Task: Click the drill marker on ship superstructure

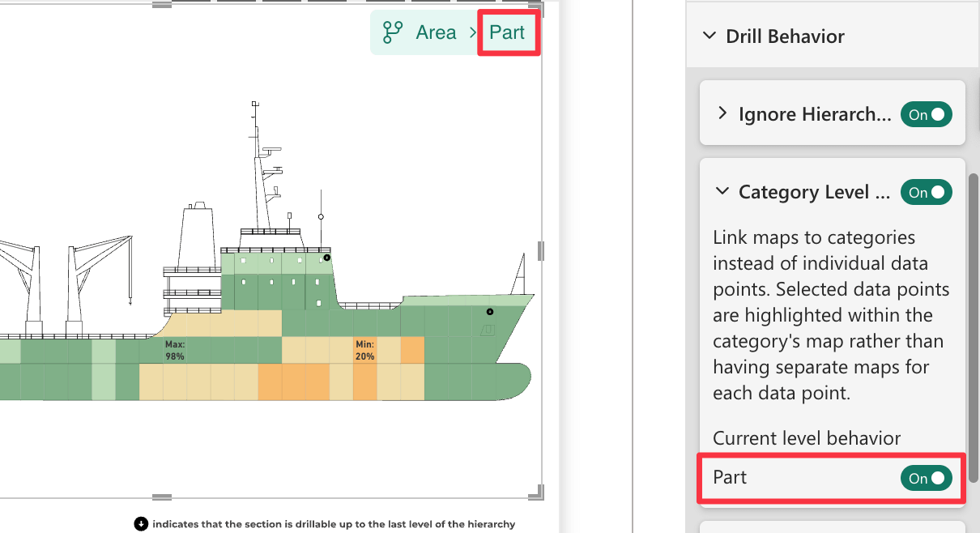Action: (326, 258)
